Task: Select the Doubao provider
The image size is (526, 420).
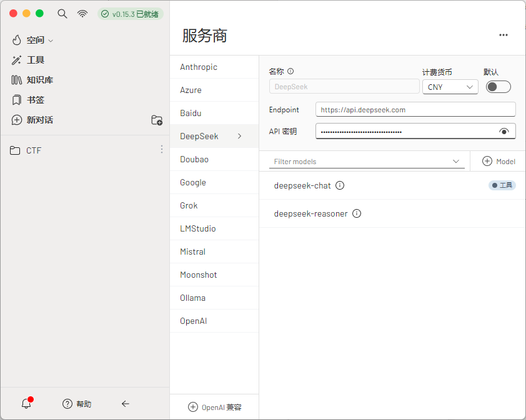Action: pos(214,159)
